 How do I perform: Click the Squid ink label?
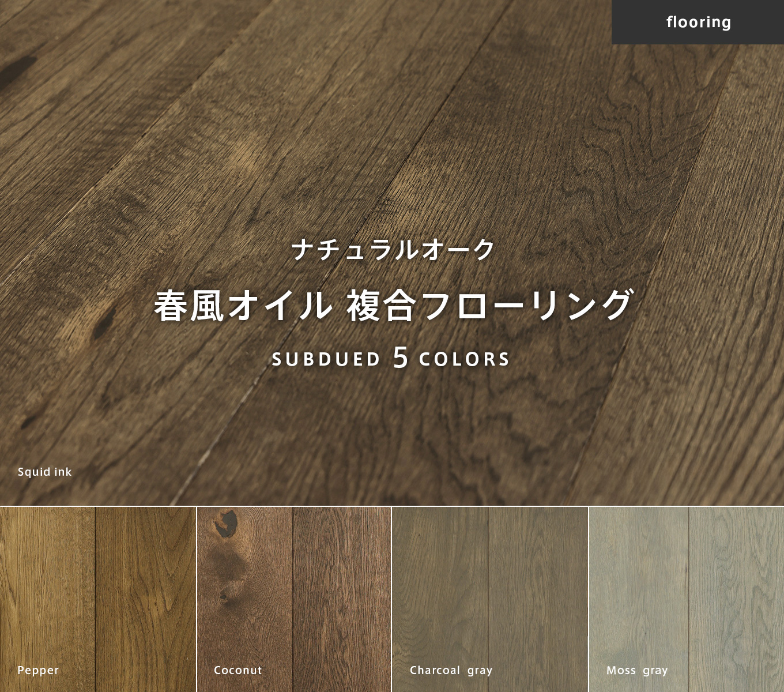44,472
